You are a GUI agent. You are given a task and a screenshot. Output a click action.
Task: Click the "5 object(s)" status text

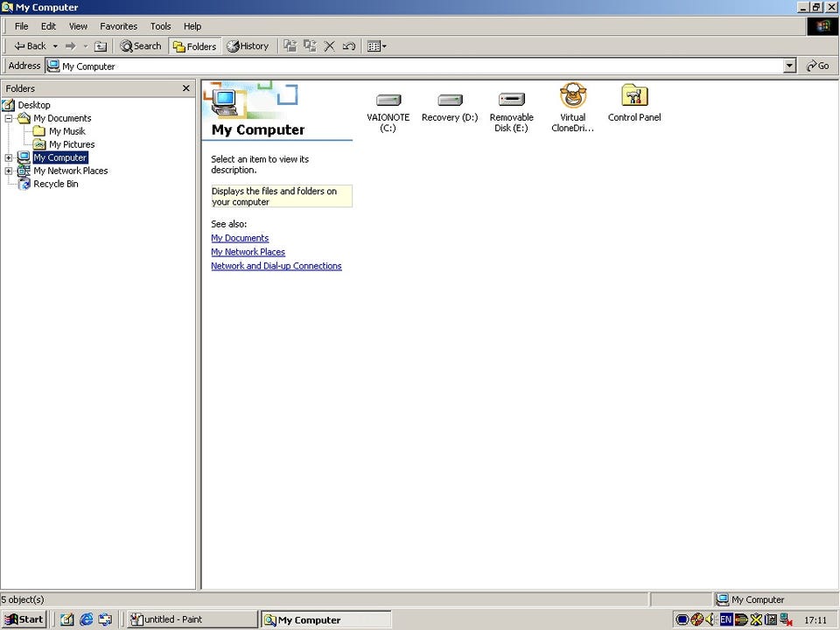23,599
